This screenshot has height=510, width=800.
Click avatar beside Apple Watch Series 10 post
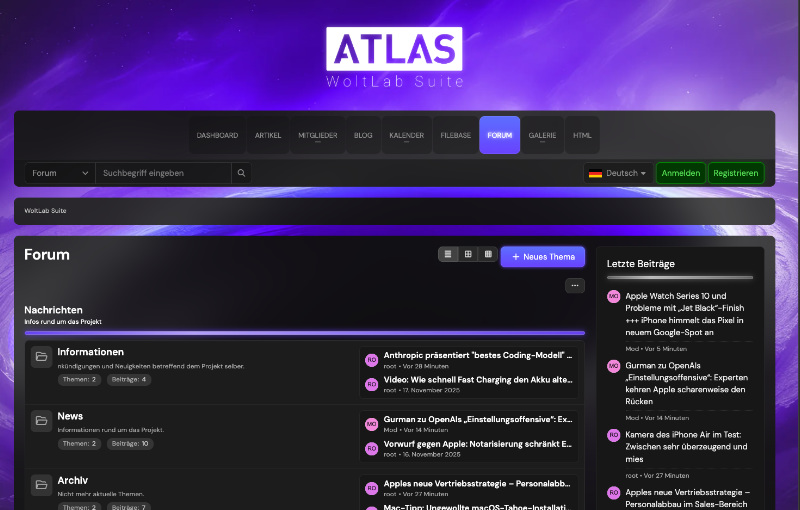tap(614, 296)
